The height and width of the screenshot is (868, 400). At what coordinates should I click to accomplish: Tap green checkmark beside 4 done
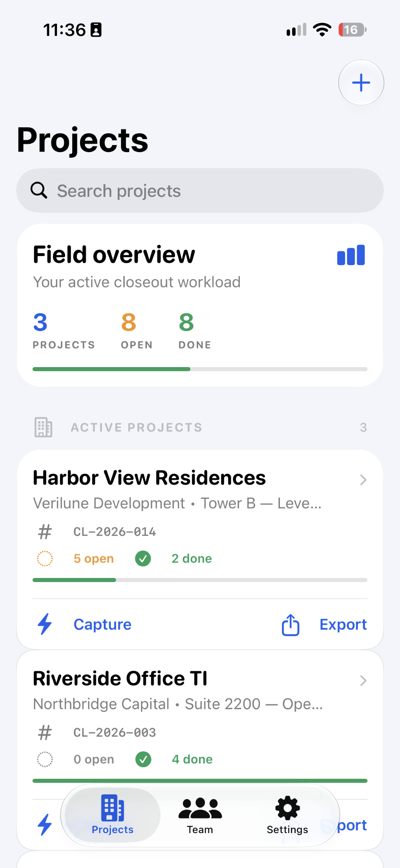[x=143, y=759]
